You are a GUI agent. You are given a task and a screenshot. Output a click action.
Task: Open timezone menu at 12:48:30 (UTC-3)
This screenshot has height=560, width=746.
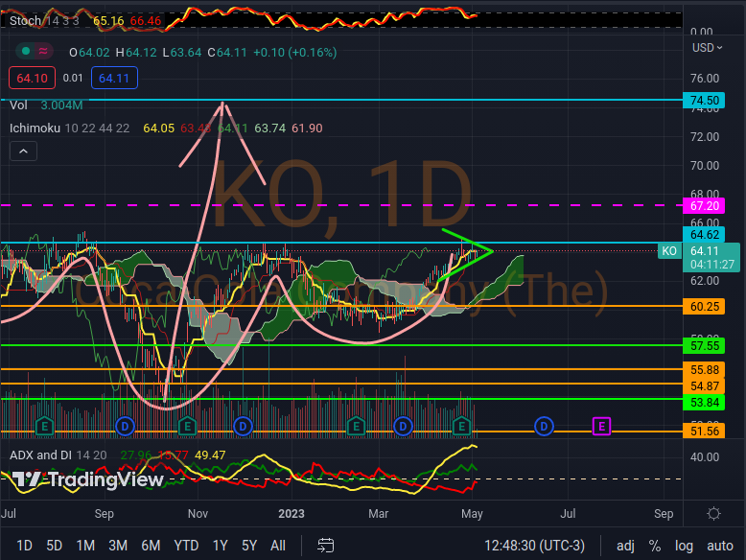pyautogui.click(x=534, y=546)
